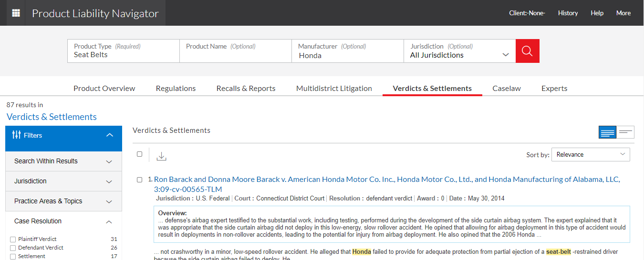Click the Overview snippet box
This screenshot has width=644, height=260.
(x=392, y=224)
